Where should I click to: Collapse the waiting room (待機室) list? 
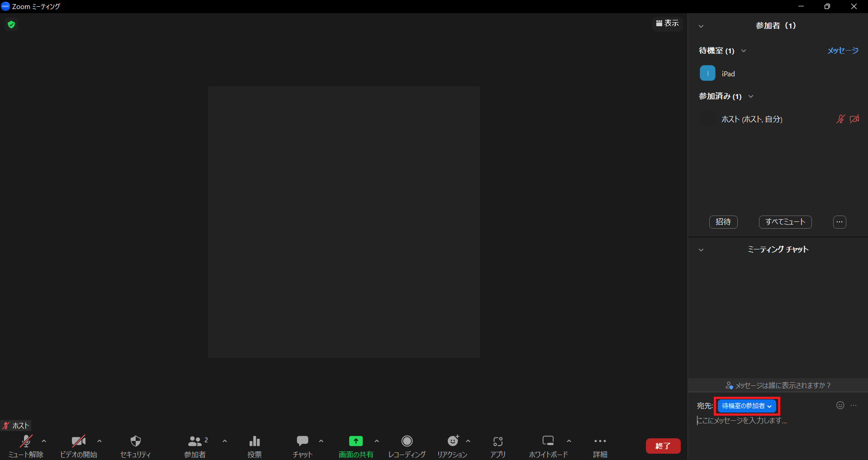click(744, 51)
